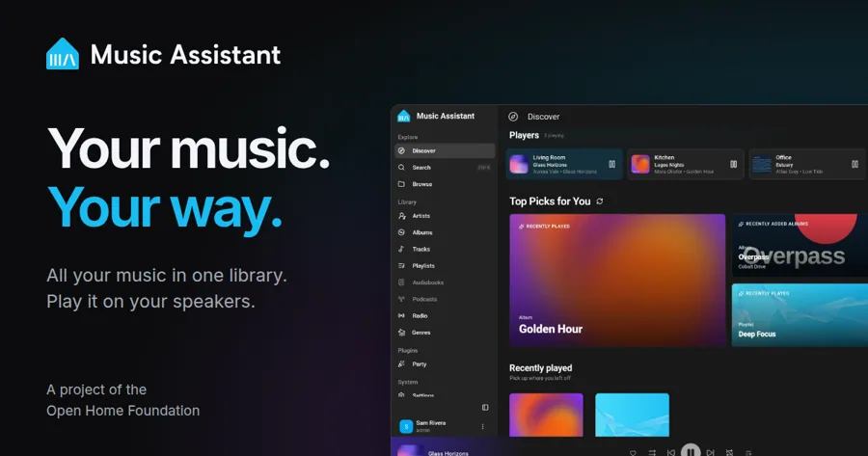This screenshot has height=456, width=868.
Task: Click the Glass Horizons now-playing title in the playback bar
Action: (448, 453)
